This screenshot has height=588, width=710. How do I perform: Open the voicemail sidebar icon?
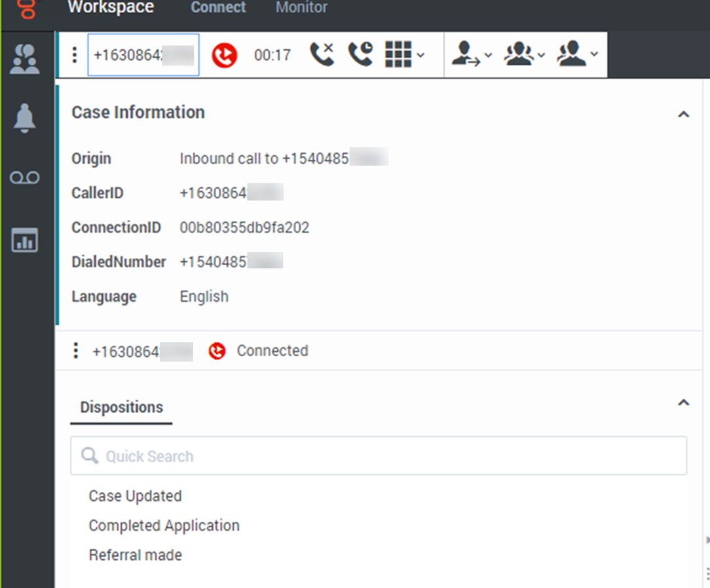click(x=25, y=178)
